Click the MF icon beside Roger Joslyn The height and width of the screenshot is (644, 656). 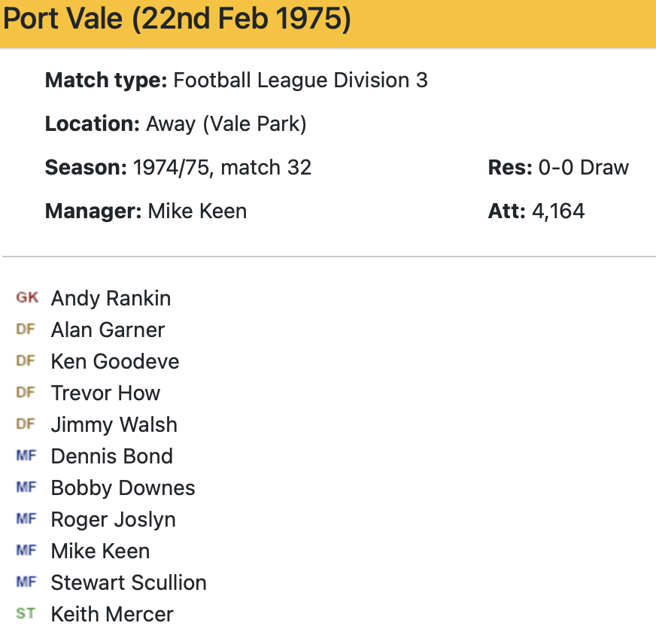point(26,519)
